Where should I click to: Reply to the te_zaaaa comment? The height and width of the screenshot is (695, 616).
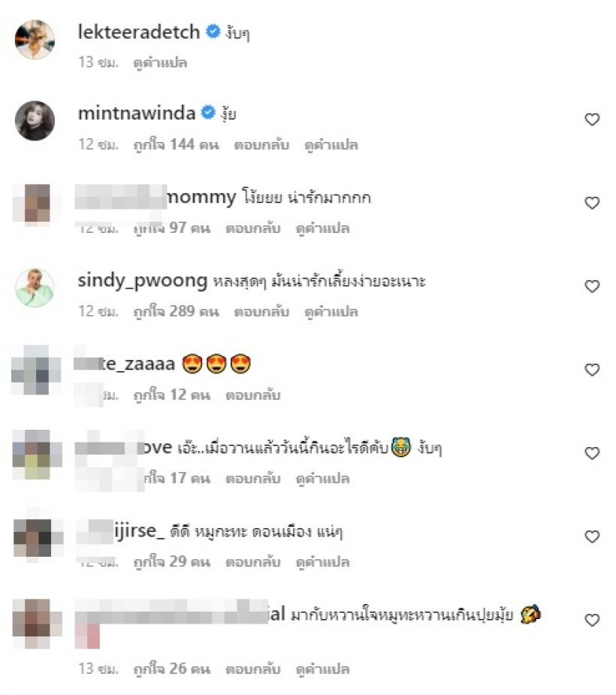pyautogui.click(x=253, y=395)
